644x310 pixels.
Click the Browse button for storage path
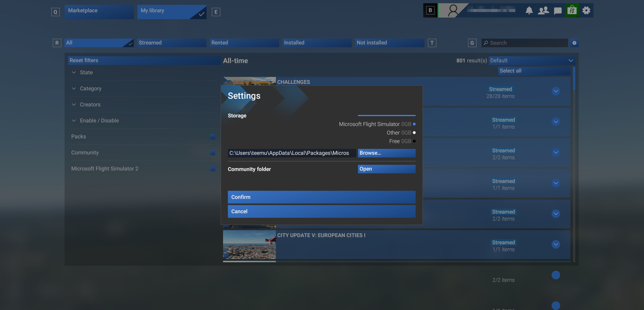[386, 153]
